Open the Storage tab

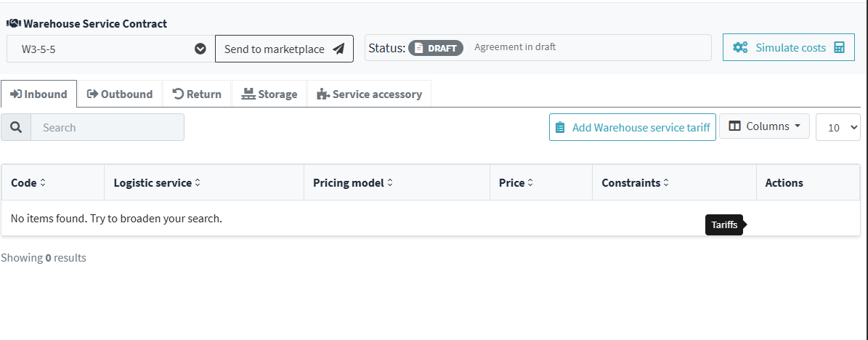pyautogui.click(x=269, y=94)
